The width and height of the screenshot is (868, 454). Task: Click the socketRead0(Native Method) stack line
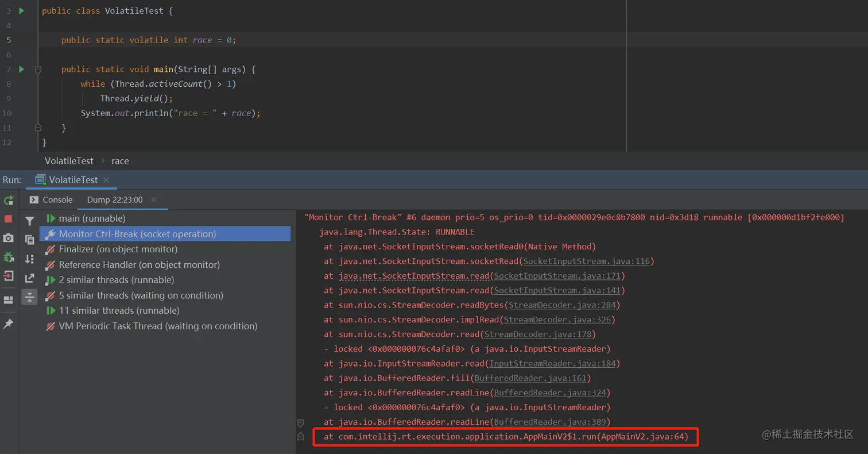[460, 247]
